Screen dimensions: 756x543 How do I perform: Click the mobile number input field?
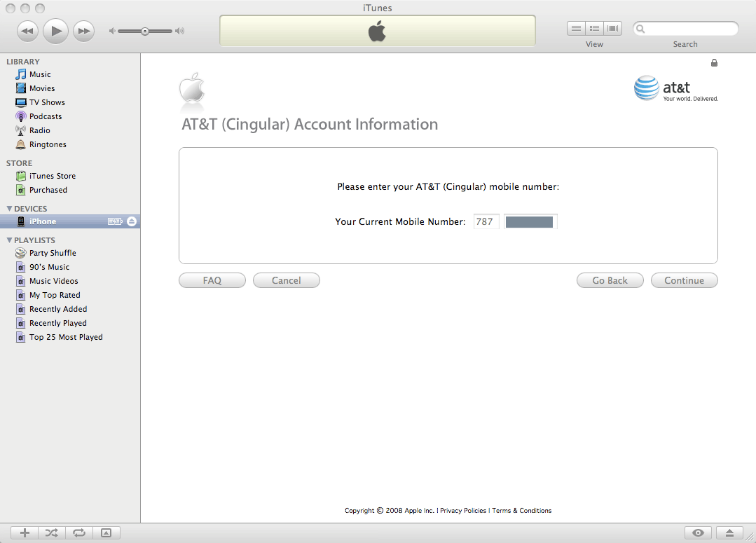click(530, 221)
